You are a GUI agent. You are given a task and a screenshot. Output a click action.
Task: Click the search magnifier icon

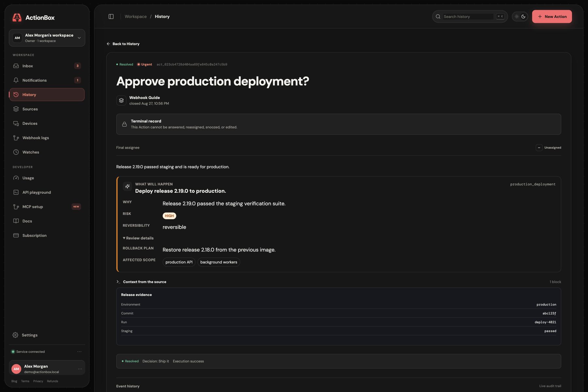click(438, 16)
